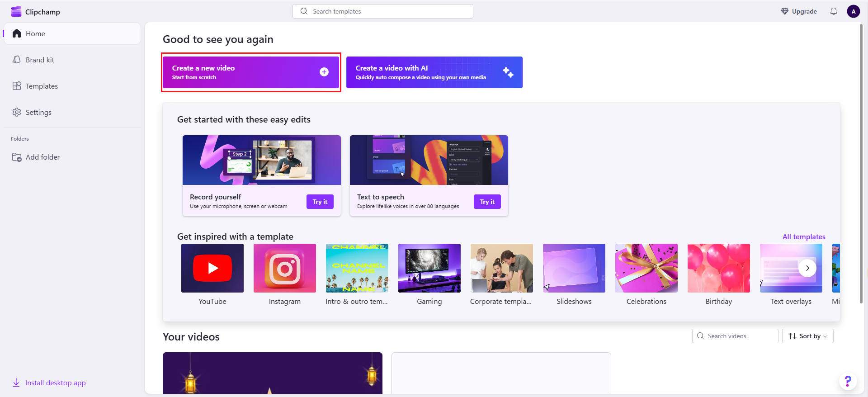868x397 pixels.
Task: Open the notifications bell
Action: pyautogui.click(x=834, y=11)
